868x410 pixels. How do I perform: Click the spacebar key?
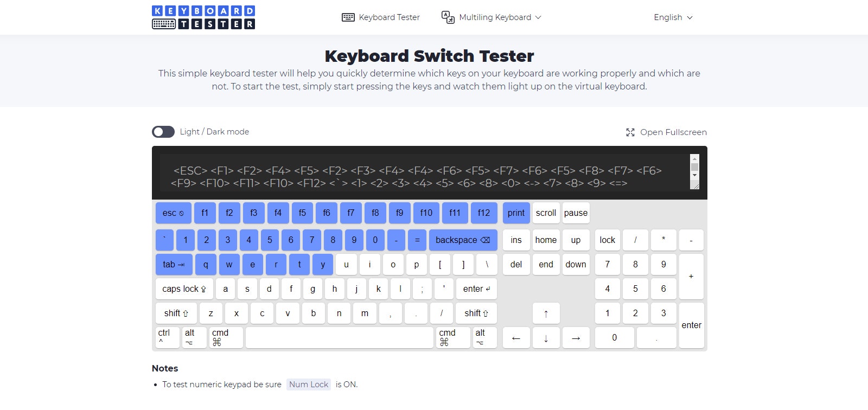click(x=340, y=337)
